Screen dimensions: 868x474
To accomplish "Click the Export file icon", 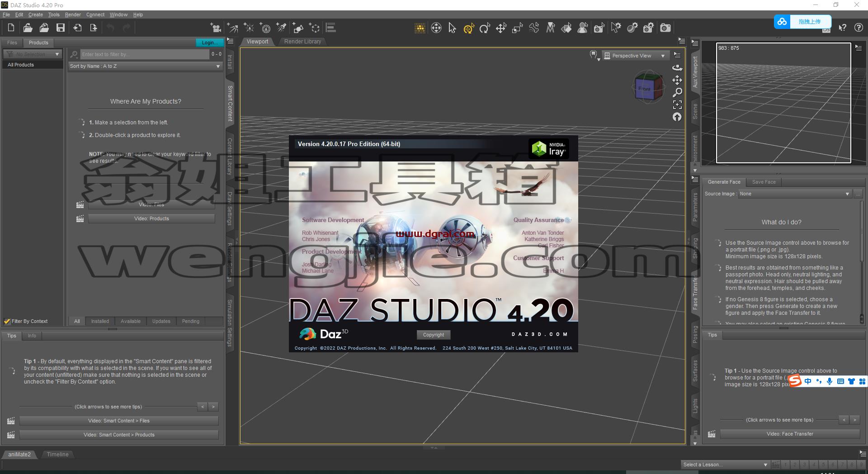I will click(x=94, y=28).
